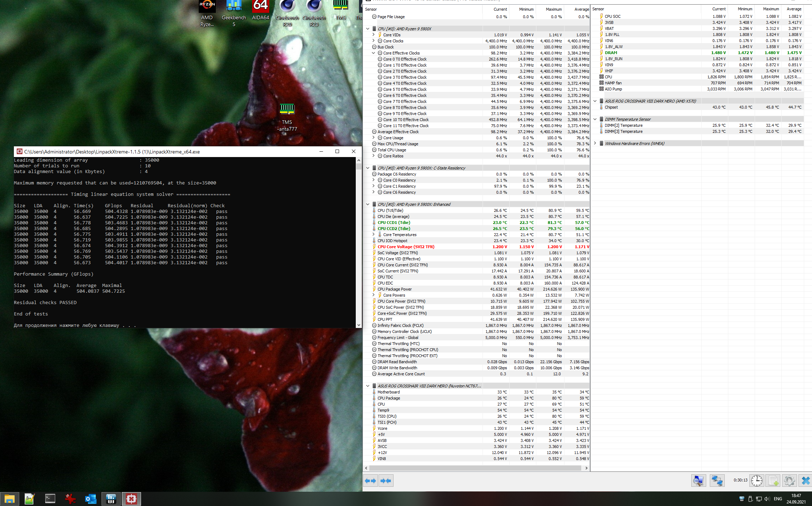Open the HWiNFO summary magnifier-monitor icon

pyautogui.click(x=698, y=481)
